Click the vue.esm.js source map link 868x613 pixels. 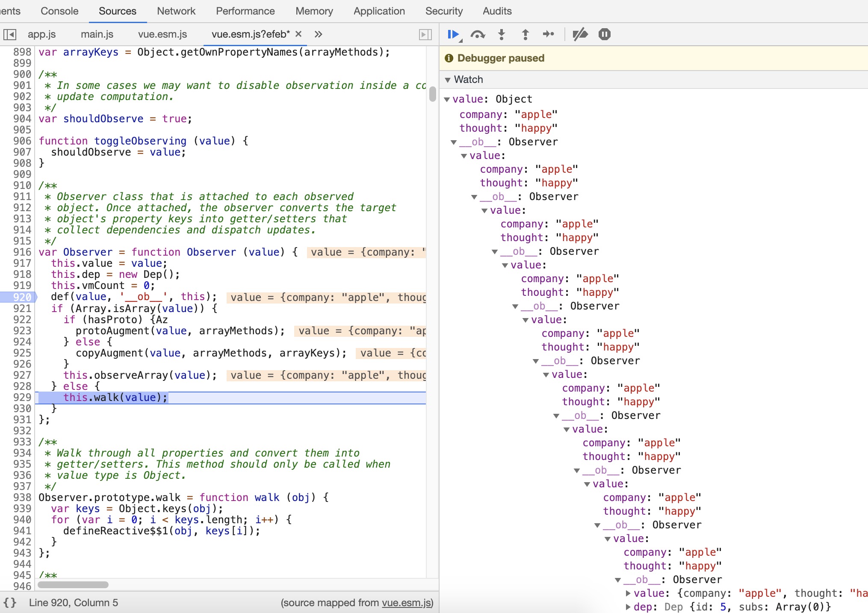coord(406,603)
